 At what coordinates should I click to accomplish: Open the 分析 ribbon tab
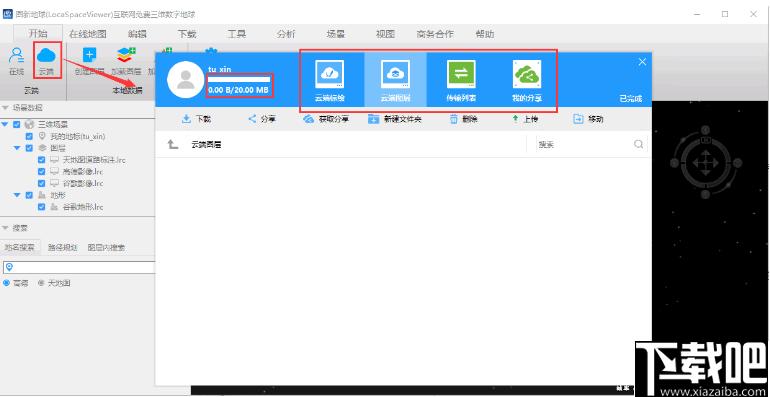[286, 34]
